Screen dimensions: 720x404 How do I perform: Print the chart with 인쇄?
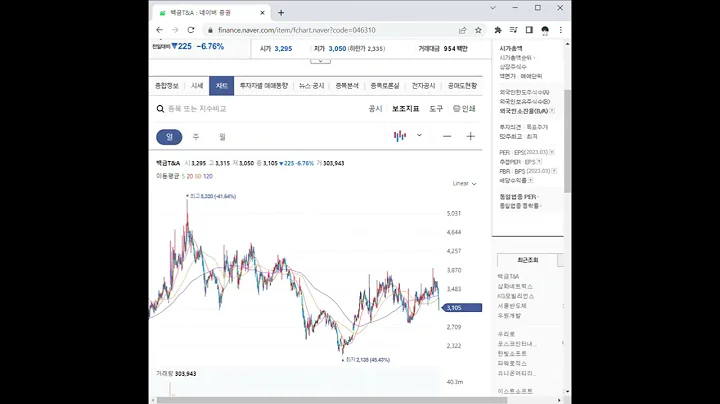(464, 109)
